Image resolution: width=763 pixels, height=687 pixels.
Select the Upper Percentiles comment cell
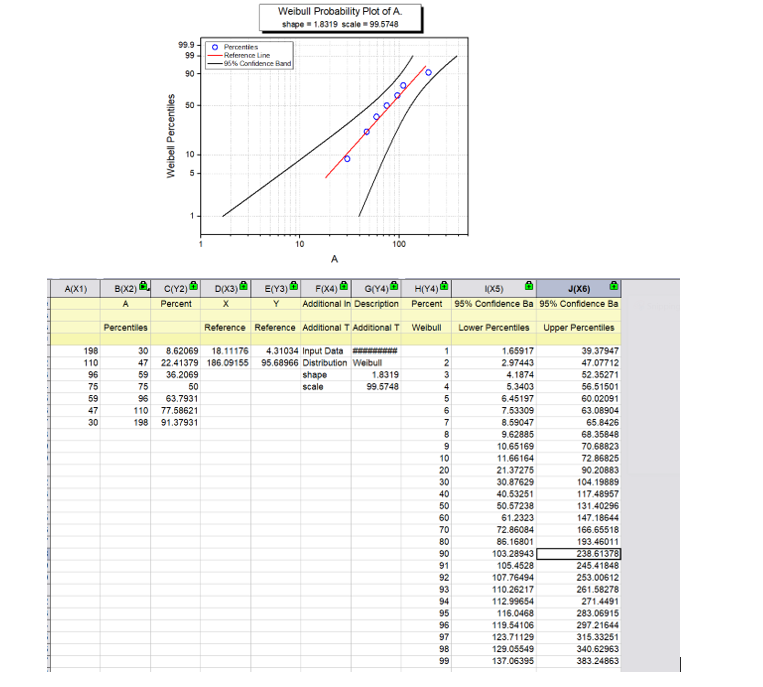point(579,327)
